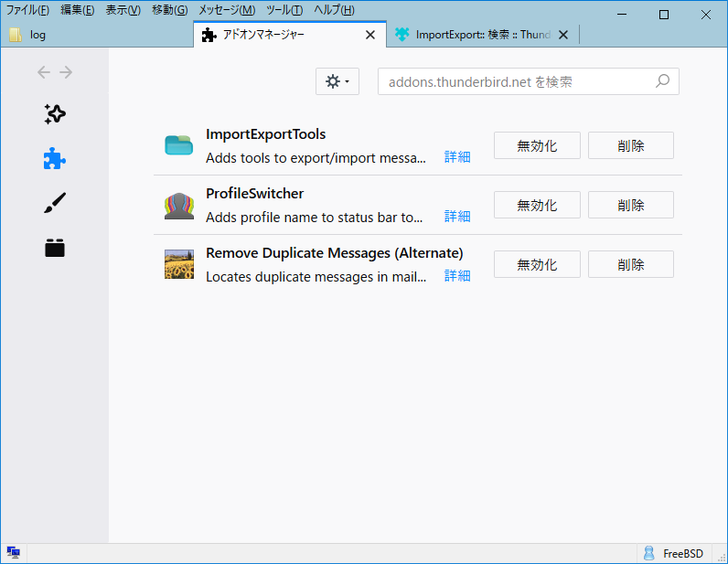Click description 'Adds tools to export/import messa...'
This screenshot has height=564, width=728.
click(x=316, y=158)
